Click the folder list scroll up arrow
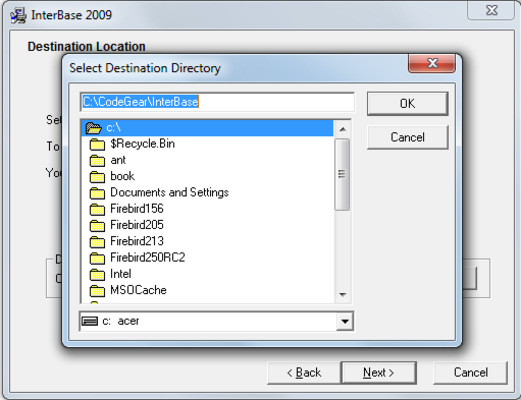 click(x=343, y=129)
